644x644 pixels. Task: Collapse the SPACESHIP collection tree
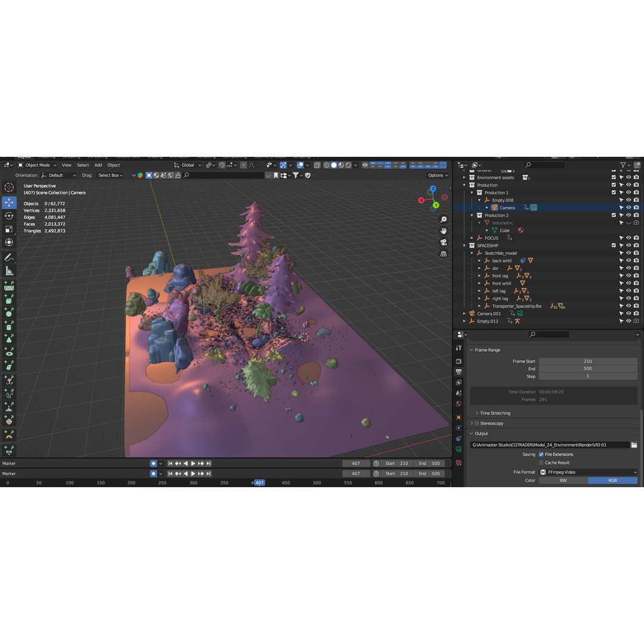point(464,246)
